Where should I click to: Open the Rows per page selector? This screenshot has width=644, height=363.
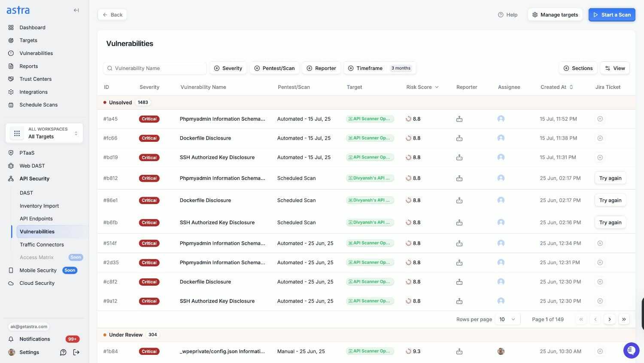pos(507,319)
